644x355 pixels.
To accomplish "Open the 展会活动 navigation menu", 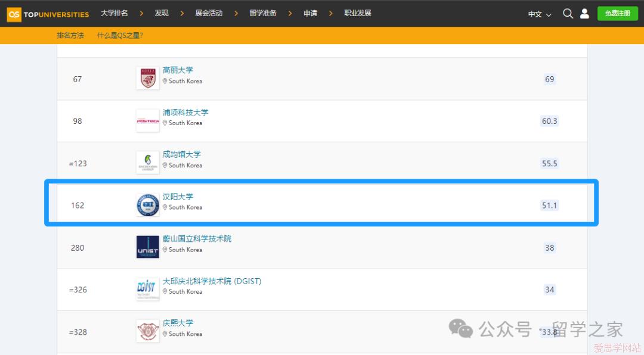I will (209, 13).
